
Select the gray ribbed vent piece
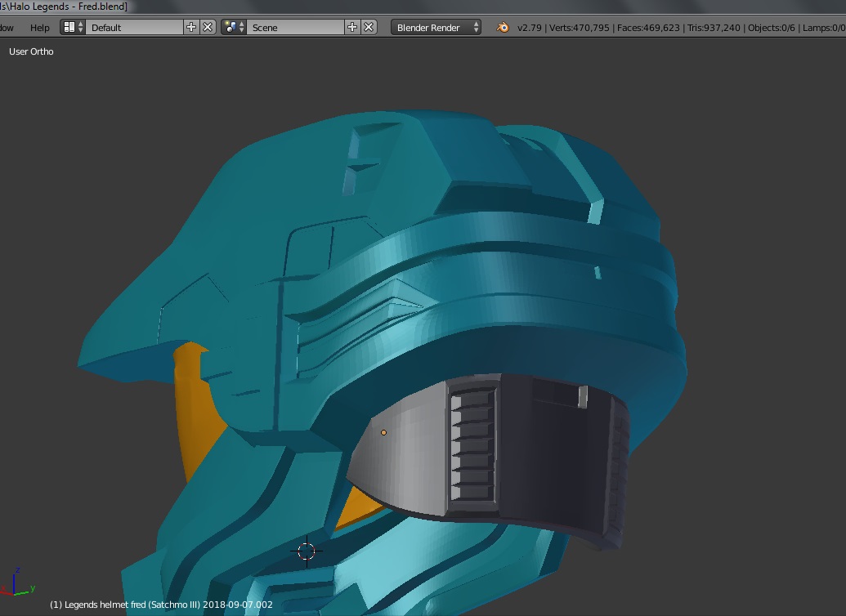pyautogui.click(x=472, y=445)
